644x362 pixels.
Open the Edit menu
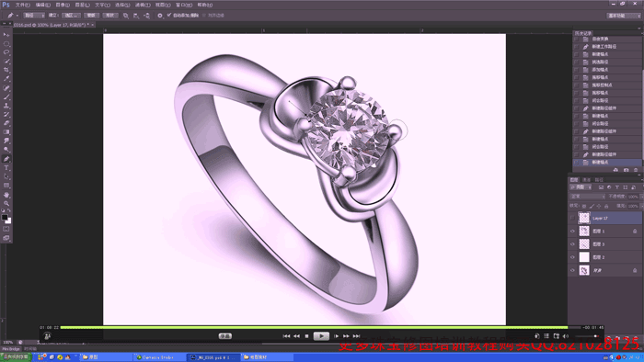42,5
